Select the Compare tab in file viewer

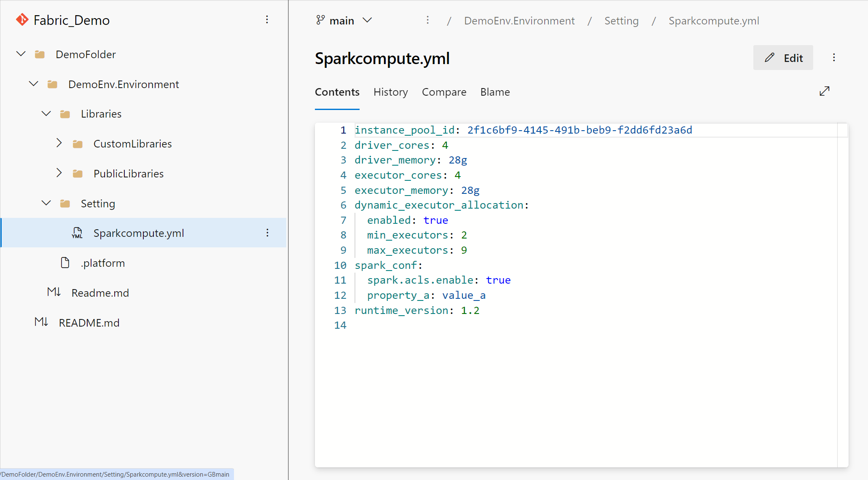coord(445,91)
